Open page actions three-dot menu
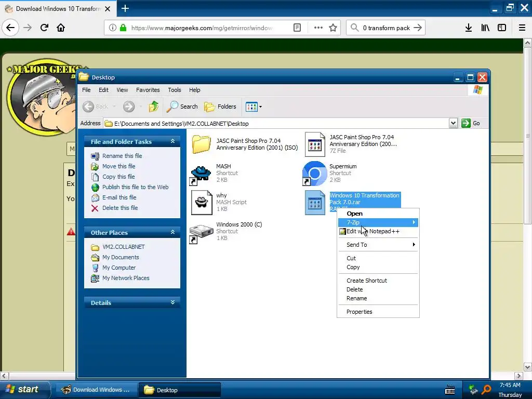The height and width of the screenshot is (399, 532). [x=318, y=28]
